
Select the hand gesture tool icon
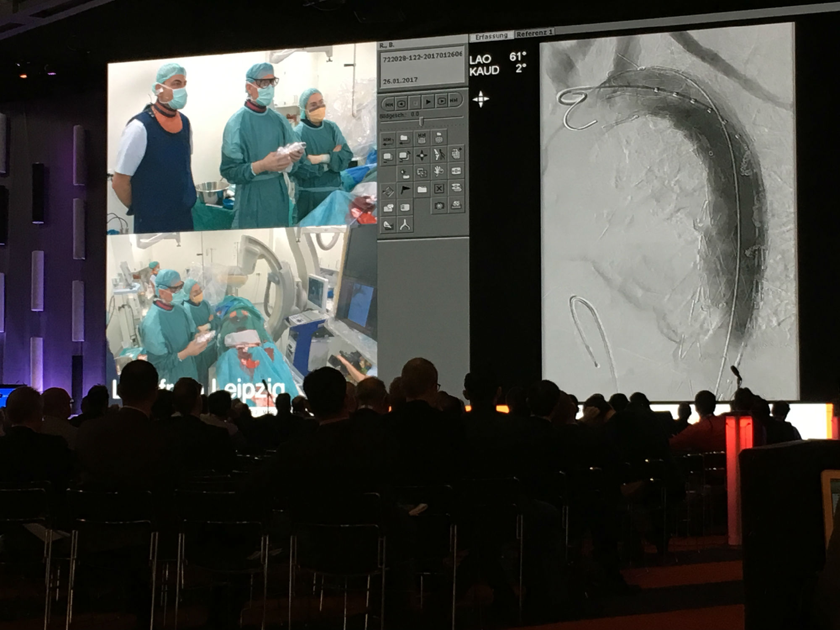[x=439, y=171]
